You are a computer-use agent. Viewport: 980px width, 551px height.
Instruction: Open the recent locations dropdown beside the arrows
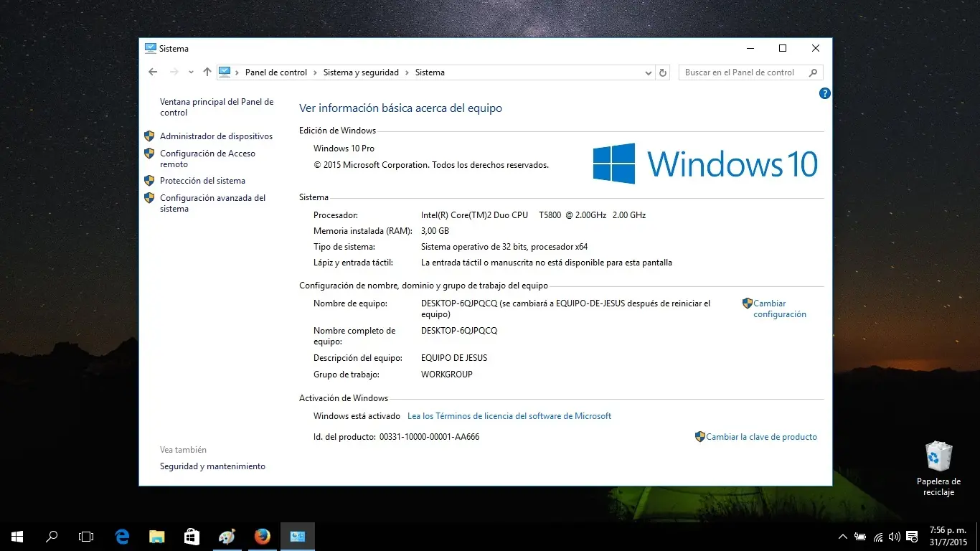pyautogui.click(x=190, y=72)
